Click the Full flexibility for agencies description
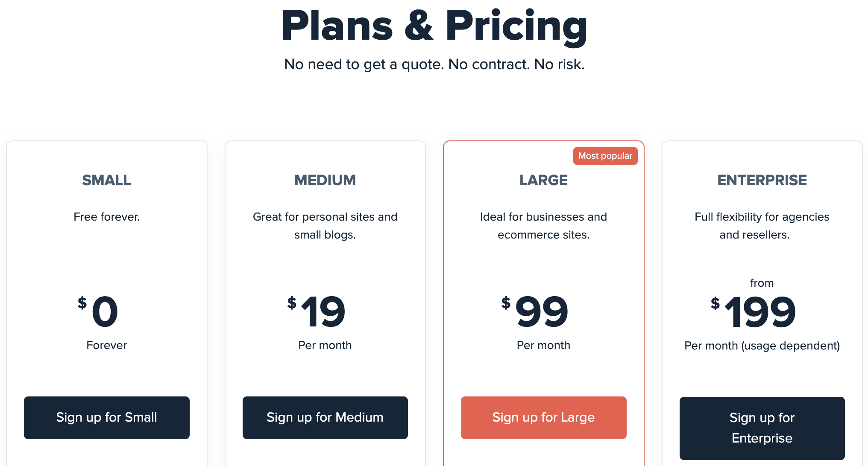Viewport: 868px width, 466px height. pos(762,226)
